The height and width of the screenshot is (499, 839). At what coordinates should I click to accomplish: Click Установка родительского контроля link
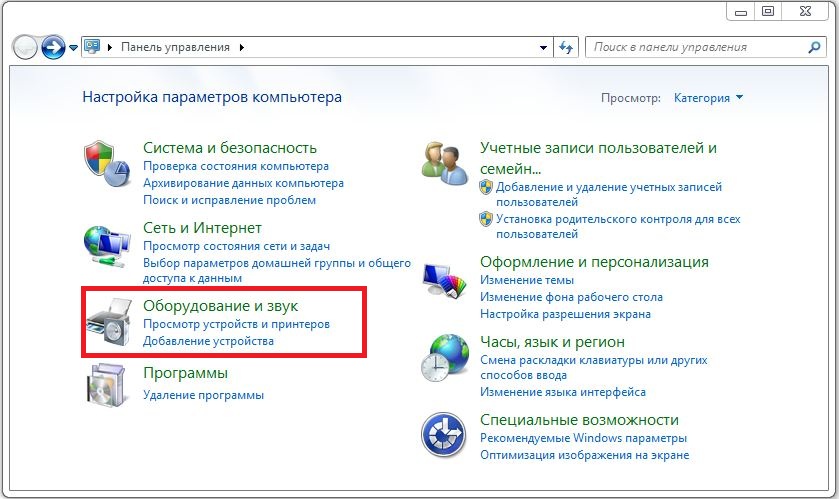618,226
